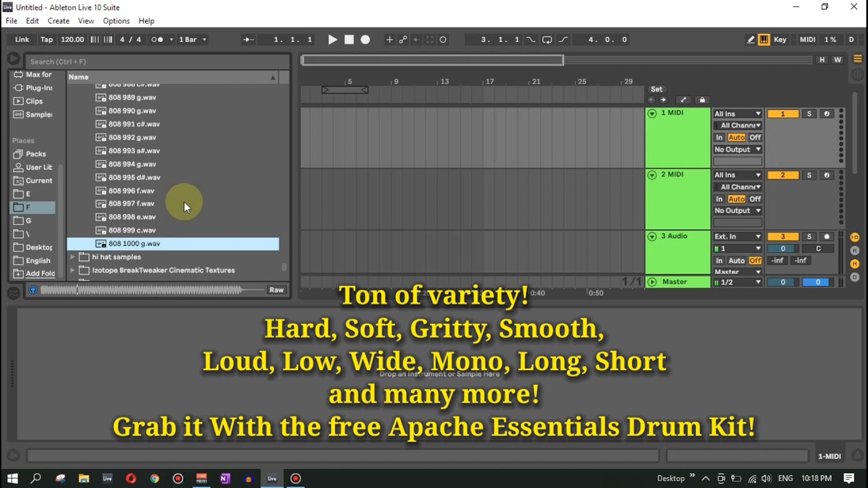Viewport: 868px width, 488px height.
Task: Show Mixer section M button
Action: tap(854, 264)
